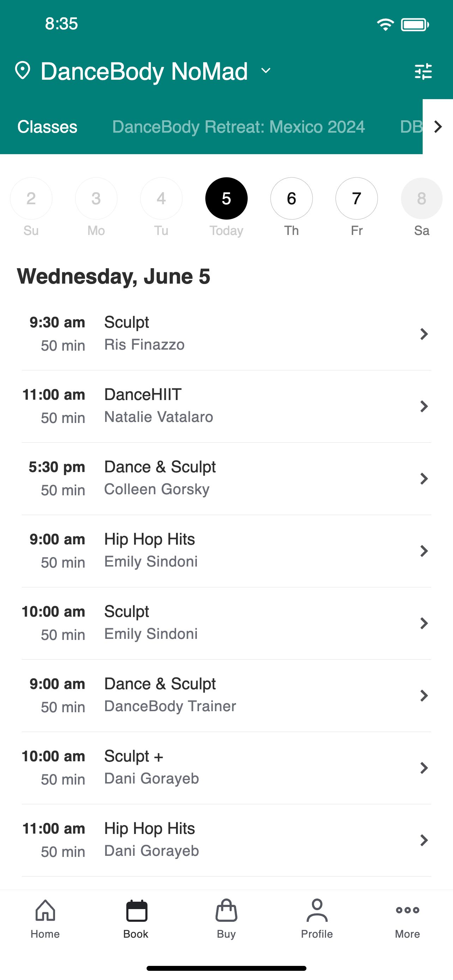The image size is (453, 980).
Task: Expand the DanceBody NoMad location dropdown
Action: click(x=266, y=71)
